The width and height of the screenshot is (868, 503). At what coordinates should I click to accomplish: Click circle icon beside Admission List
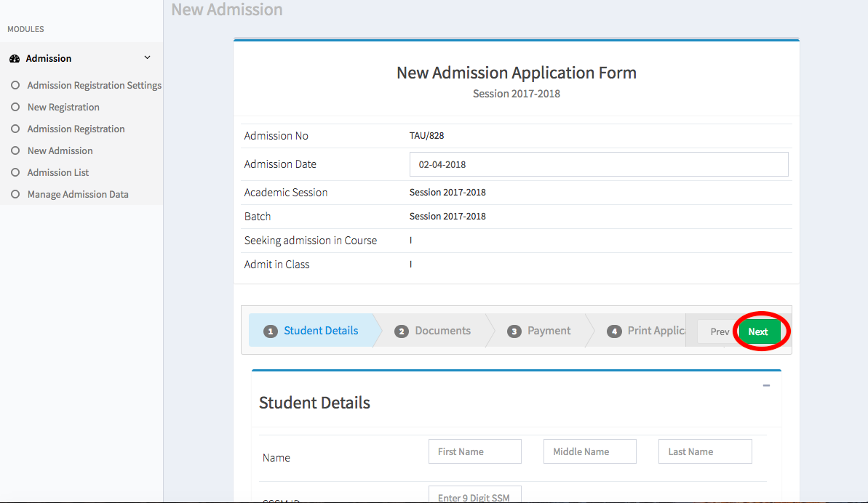(15, 172)
